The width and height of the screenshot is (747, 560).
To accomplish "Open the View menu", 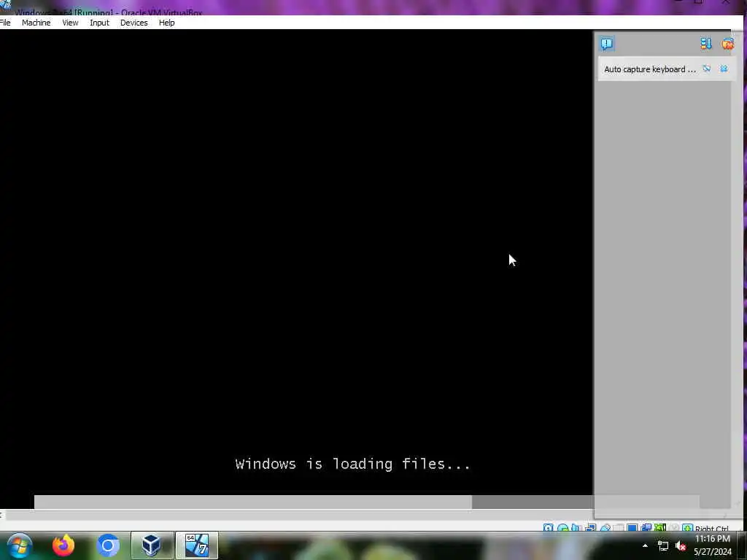I will [70, 23].
